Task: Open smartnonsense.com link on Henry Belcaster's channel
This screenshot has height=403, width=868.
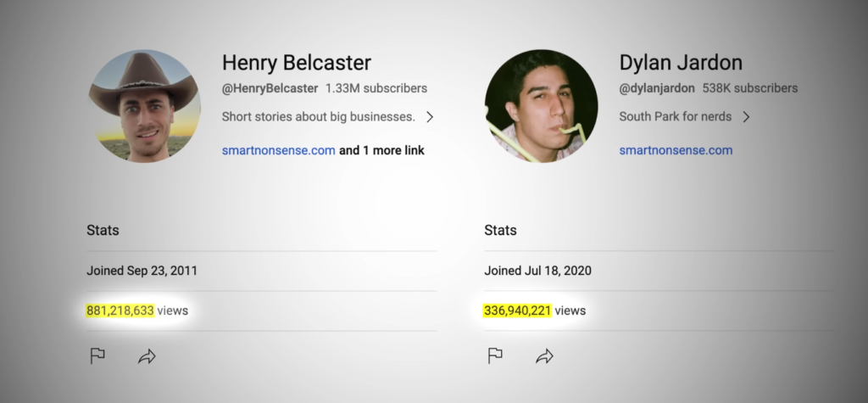Action: coord(278,150)
